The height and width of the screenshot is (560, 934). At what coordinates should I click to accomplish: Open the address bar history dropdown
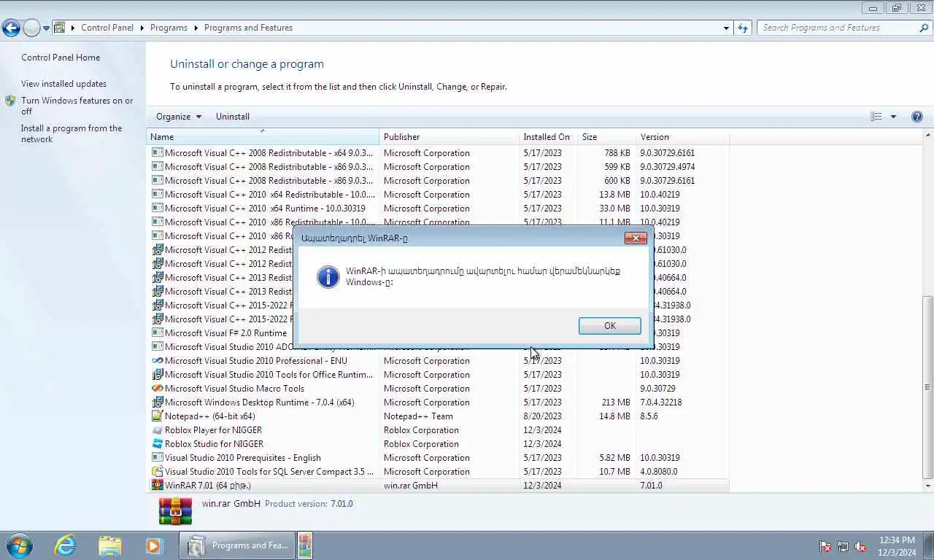coord(726,28)
